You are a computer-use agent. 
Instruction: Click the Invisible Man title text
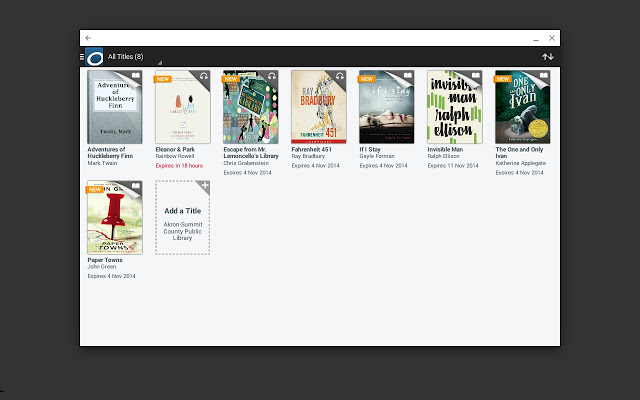coord(445,149)
